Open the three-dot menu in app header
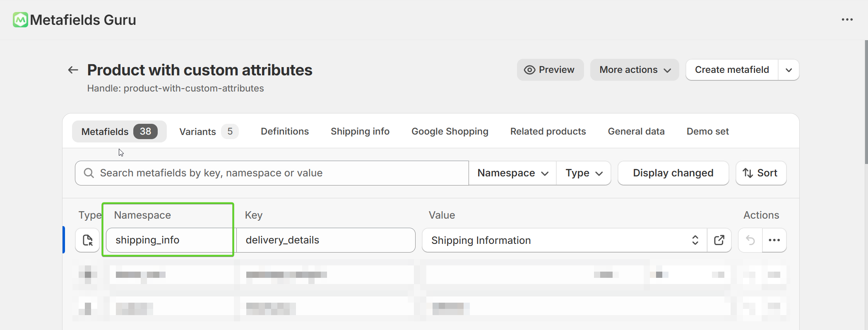 tap(847, 20)
